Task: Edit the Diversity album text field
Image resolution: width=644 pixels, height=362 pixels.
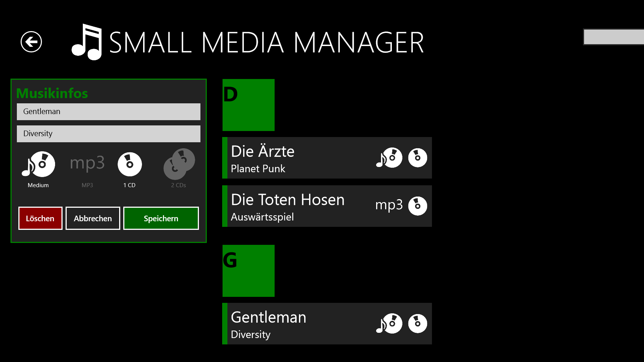Action: point(109,134)
